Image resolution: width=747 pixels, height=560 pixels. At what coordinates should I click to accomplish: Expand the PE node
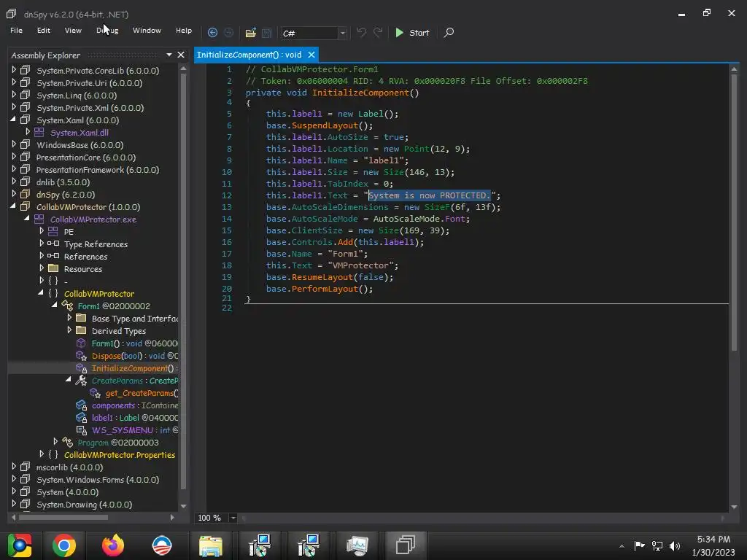tap(42, 231)
